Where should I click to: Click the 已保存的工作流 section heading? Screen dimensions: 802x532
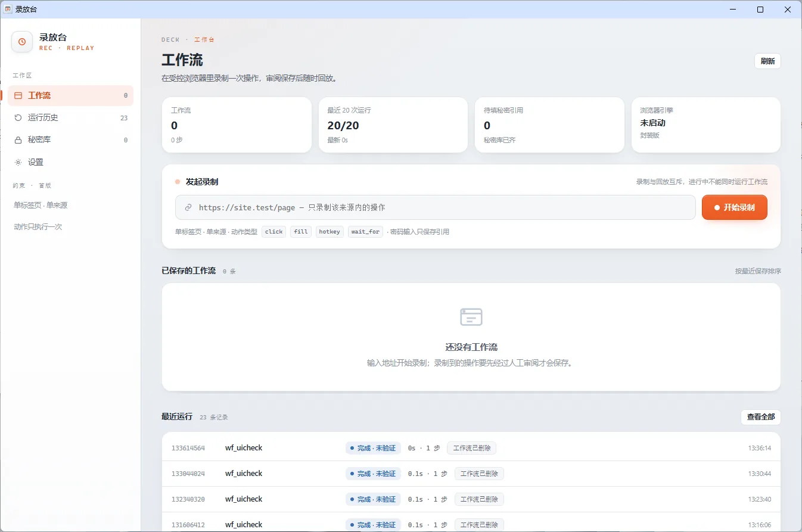(188, 270)
